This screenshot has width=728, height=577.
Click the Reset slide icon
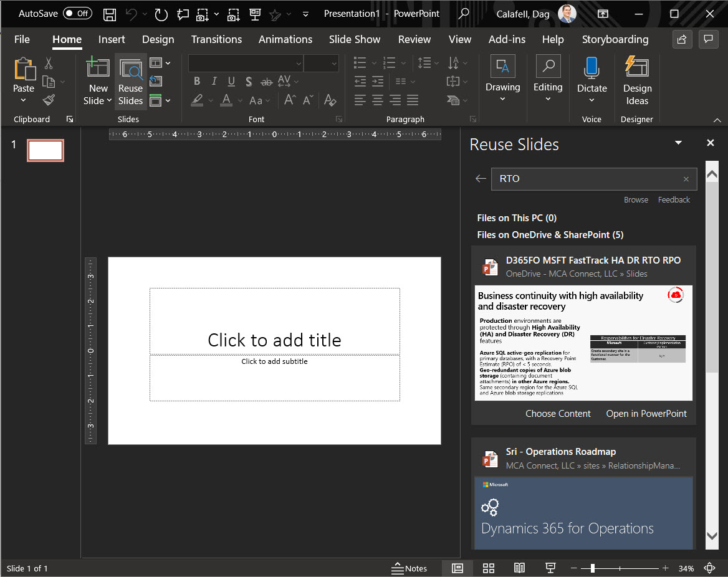pyautogui.click(x=156, y=81)
